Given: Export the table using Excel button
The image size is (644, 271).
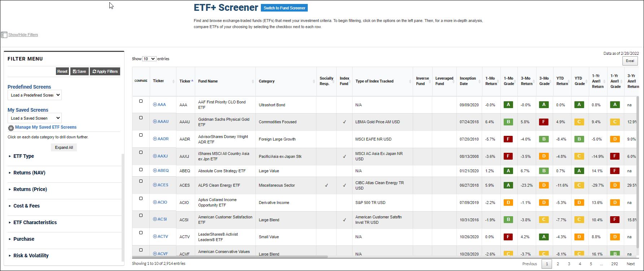Looking at the screenshot, I should click(x=630, y=61).
